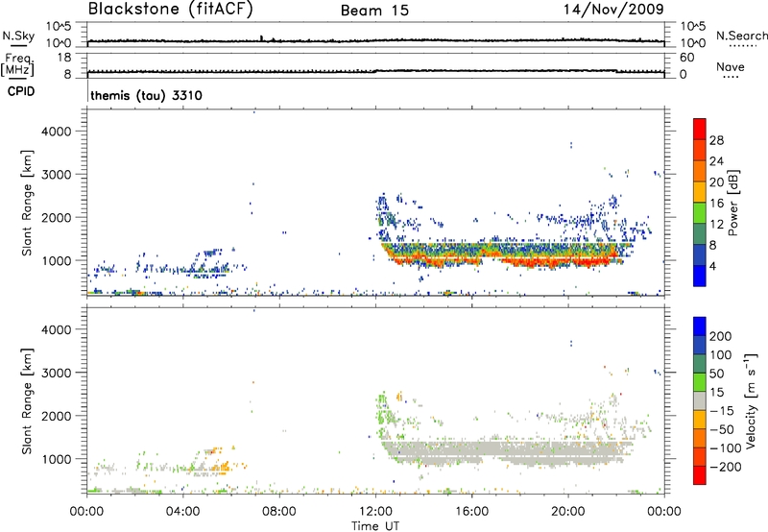
Task: Click the green 50–100 velocity colorbar segment
Action: pos(700,364)
